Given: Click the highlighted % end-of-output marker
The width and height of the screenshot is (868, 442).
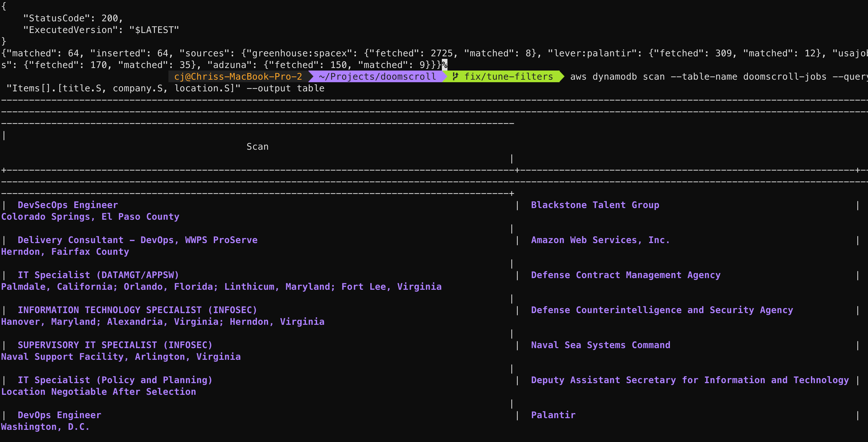Looking at the screenshot, I should tap(444, 65).
